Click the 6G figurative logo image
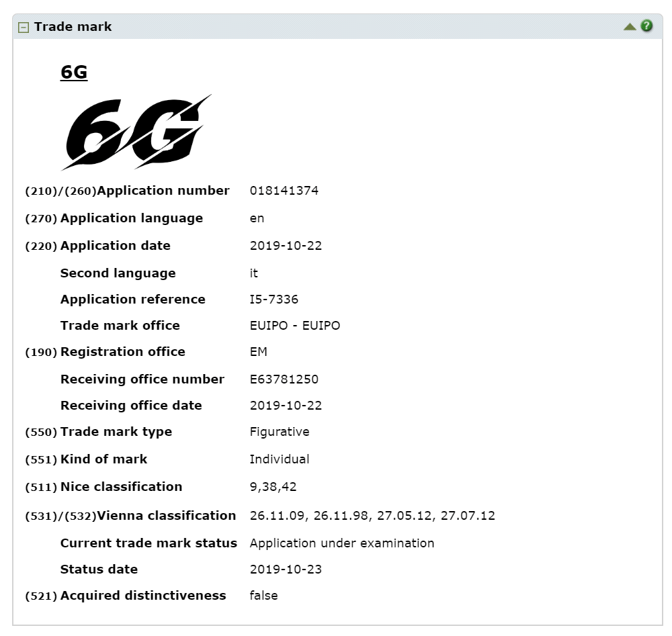 (x=136, y=132)
